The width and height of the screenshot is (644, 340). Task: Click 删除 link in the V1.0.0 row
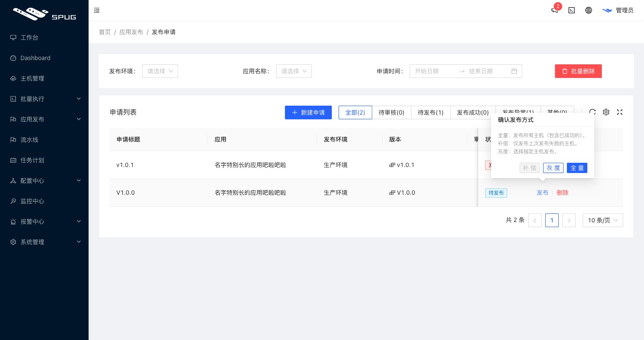tap(563, 193)
